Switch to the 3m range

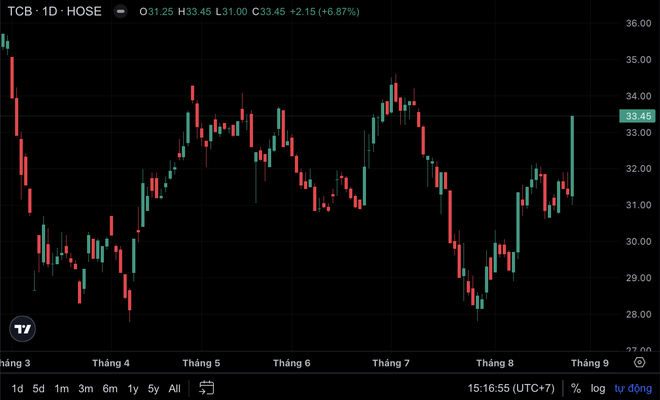pyautogui.click(x=86, y=388)
